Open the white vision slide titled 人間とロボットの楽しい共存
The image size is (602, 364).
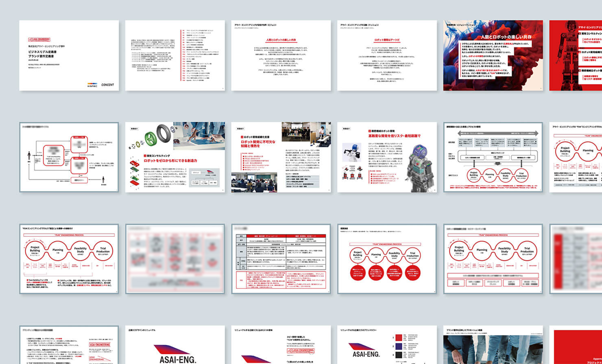(281, 56)
